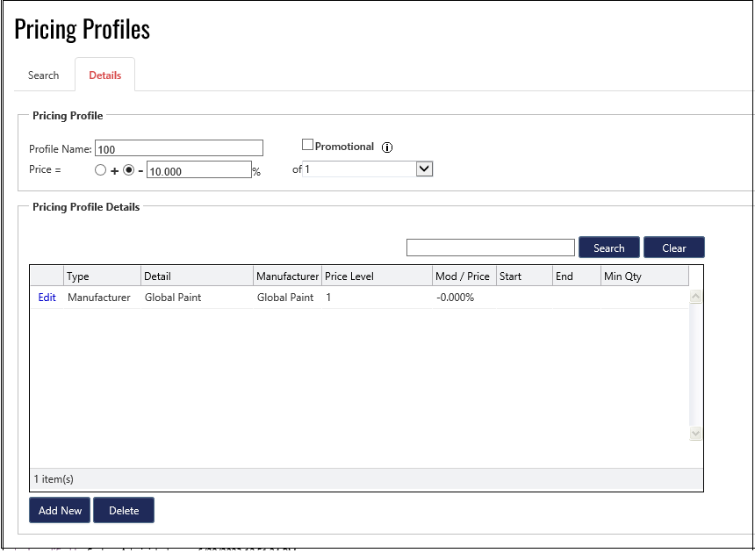Image resolution: width=755 pixels, height=560 pixels.
Task: Open Edit link for Global Paint row
Action: 47,298
